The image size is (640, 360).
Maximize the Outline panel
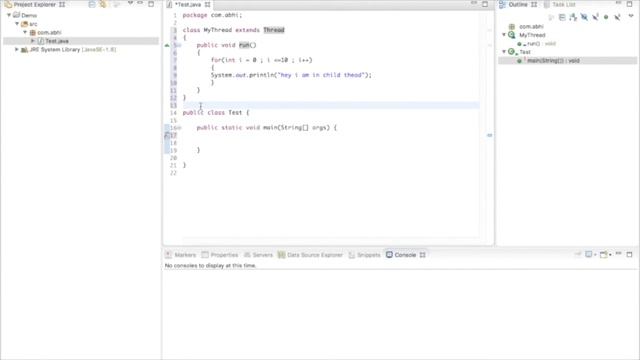click(629, 4)
